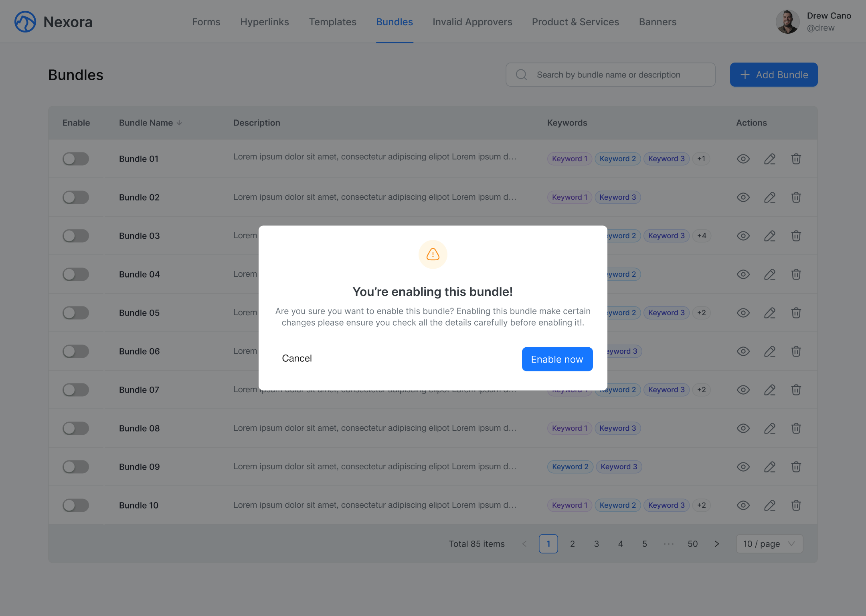866x616 pixels.
Task: Open the preview for Bundle 01
Action: point(743,159)
